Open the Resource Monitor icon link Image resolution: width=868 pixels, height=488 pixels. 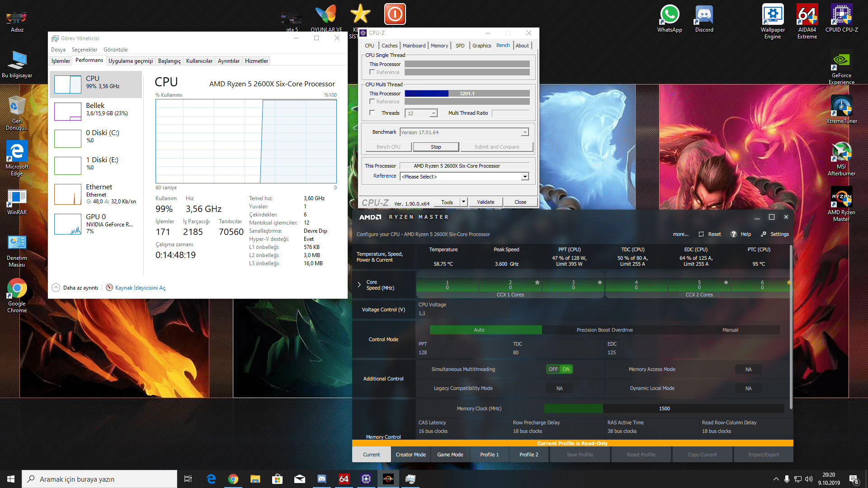(x=109, y=287)
